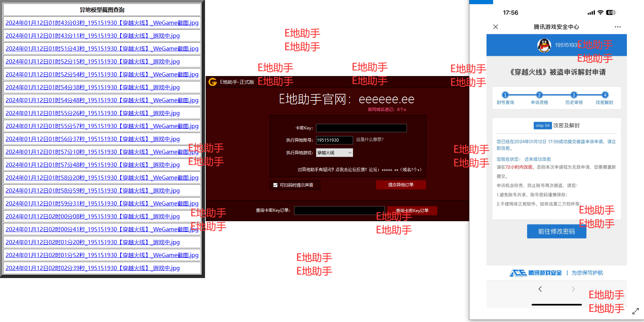The width and height of the screenshot is (644, 322).
Task: Open 01时51分43秒 WeGame截图.jpg link
Action: tap(102, 48)
